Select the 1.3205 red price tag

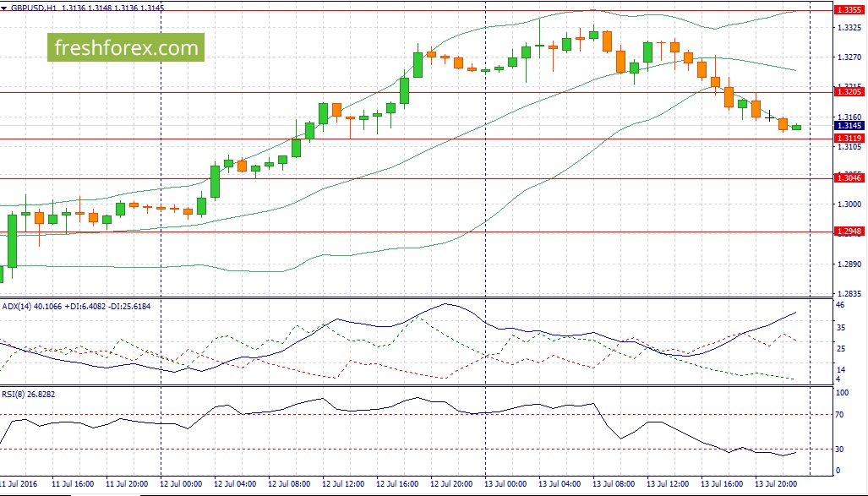(848, 92)
